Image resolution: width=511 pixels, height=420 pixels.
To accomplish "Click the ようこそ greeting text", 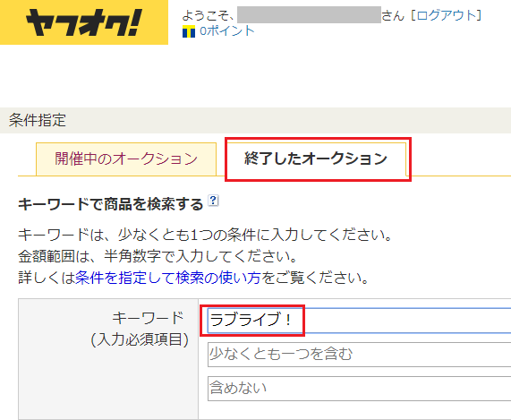I will 209,15.
